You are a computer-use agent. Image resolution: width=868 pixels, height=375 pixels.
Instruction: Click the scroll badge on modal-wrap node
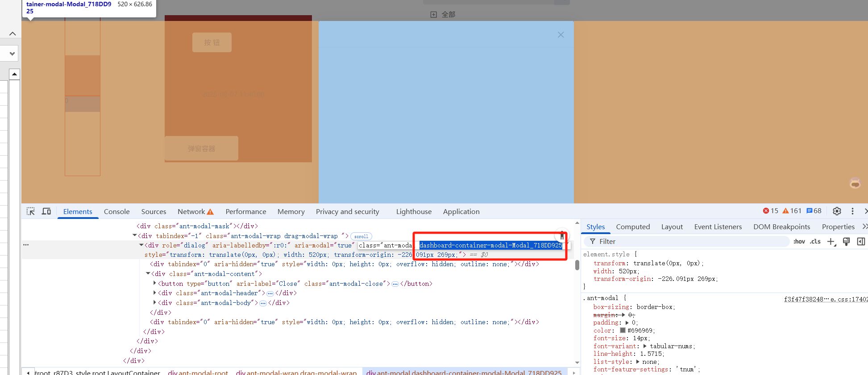pyautogui.click(x=361, y=236)
